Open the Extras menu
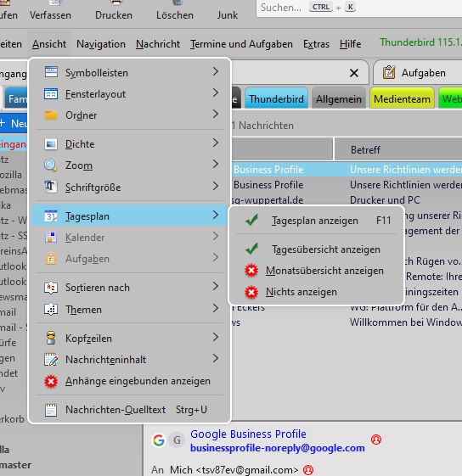 click(x=316, y=44)
